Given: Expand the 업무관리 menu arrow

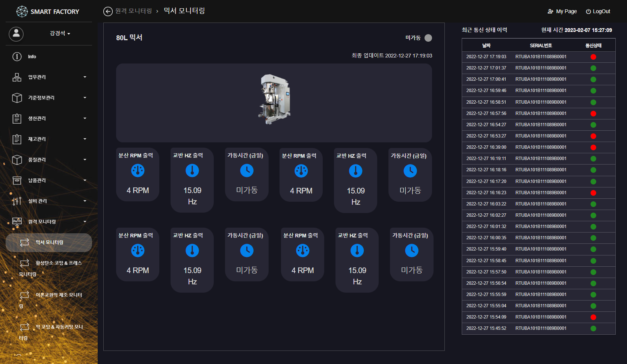Looking at the screenshot, I should point(85,77).
